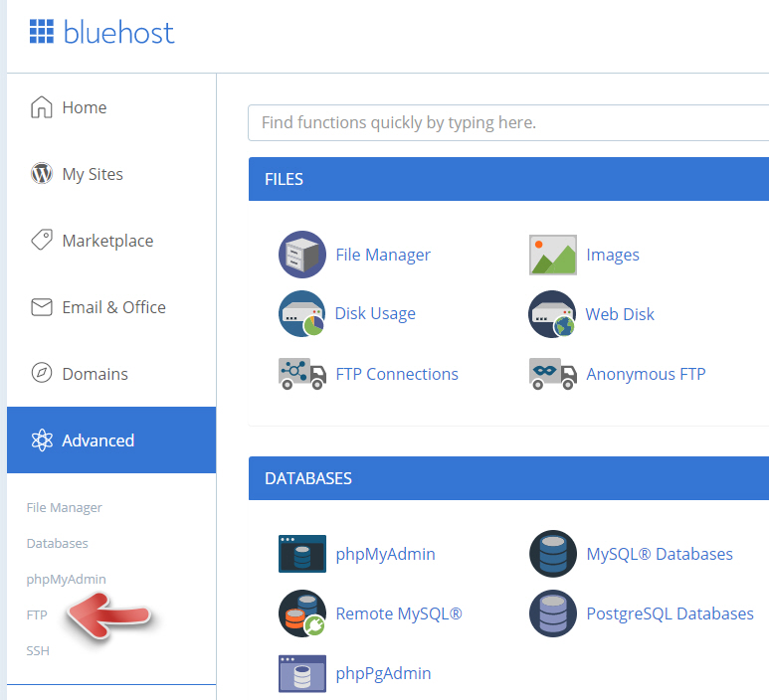Open the Remote MySQL® link

coord(399,613)
